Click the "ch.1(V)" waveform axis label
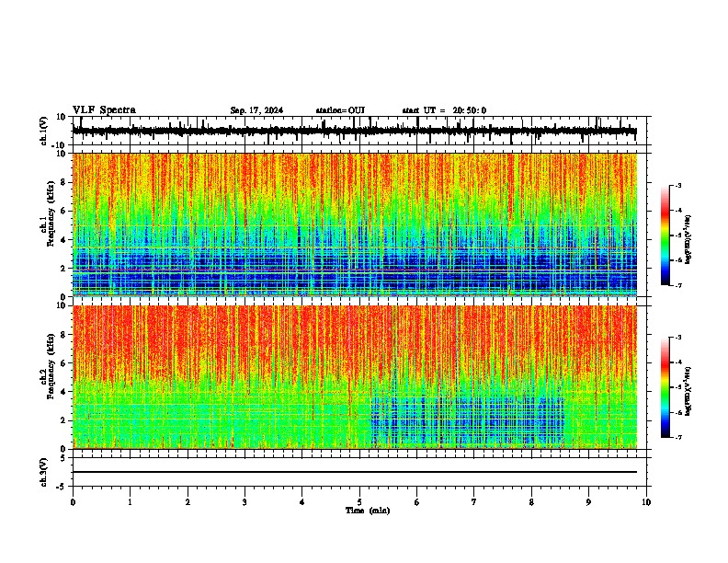Image resolution: width=728 pixels, height=563 pixels. pyautogui.click(x=44, y=131)
